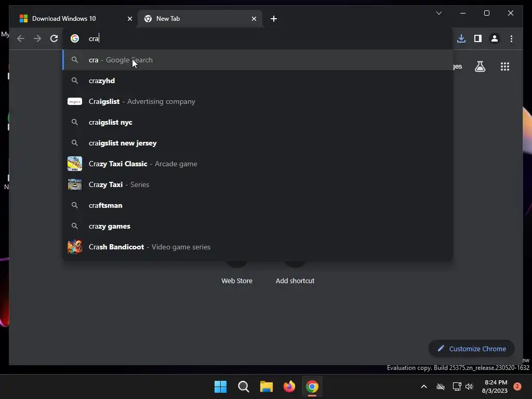Toggle the side panel icon
Image resolution: width=532 pixels, height=399 pixels.
(478, 38)
